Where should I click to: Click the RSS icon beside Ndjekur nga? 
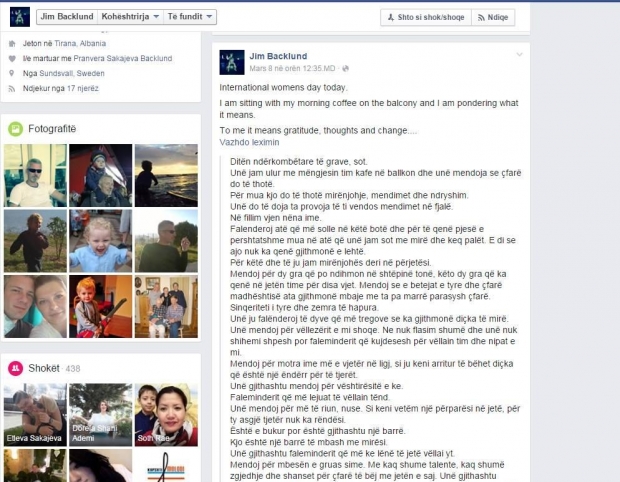click(12, 89)
